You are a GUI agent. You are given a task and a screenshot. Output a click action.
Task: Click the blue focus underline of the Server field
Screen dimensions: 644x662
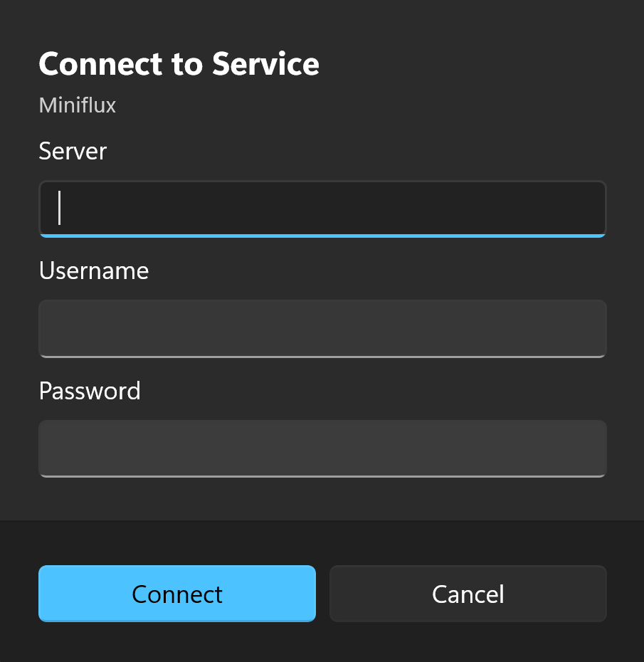click(x=322, y=236)
